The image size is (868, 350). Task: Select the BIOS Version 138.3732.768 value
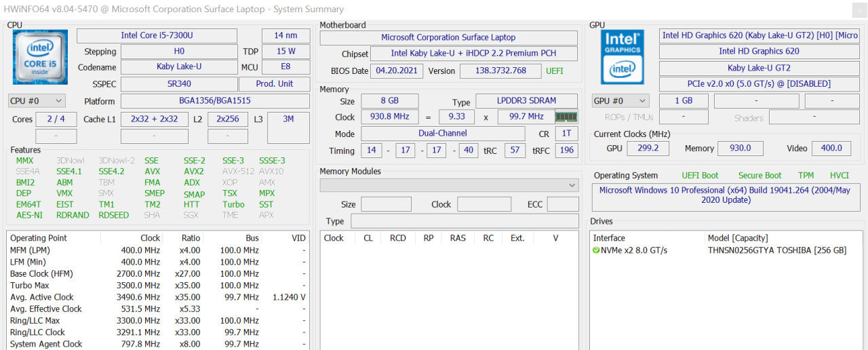tap(500, 71)
